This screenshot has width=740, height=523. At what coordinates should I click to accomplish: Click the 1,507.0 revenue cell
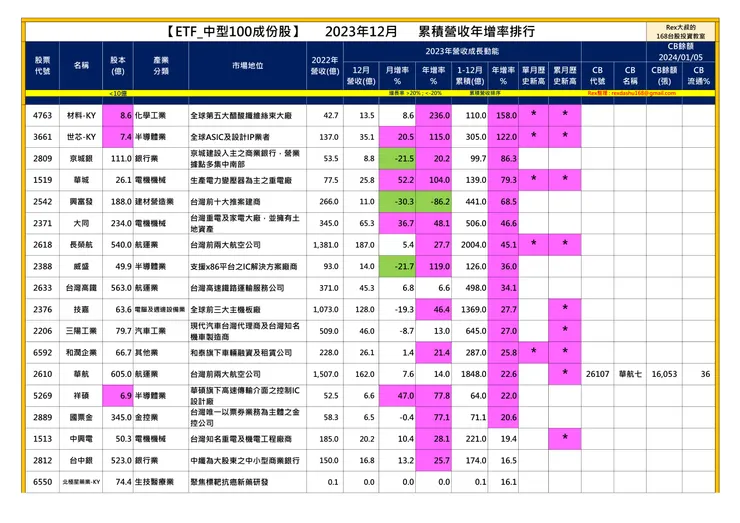[x=326, y=374]
